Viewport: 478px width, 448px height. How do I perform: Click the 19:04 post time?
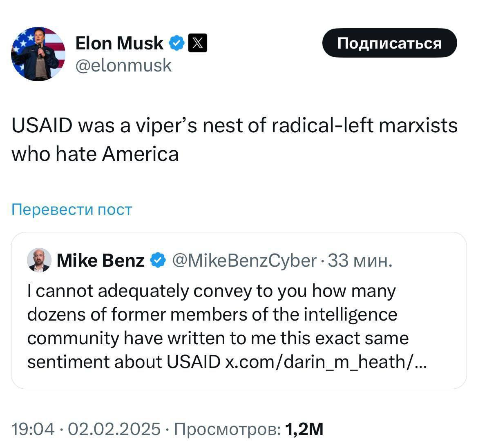click(33, 429)
